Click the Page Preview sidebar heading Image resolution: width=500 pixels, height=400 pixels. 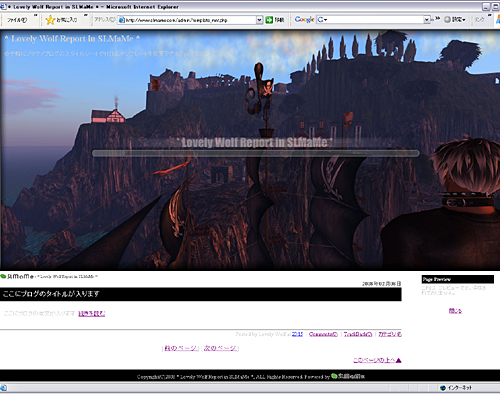click(x=458, y=279)
